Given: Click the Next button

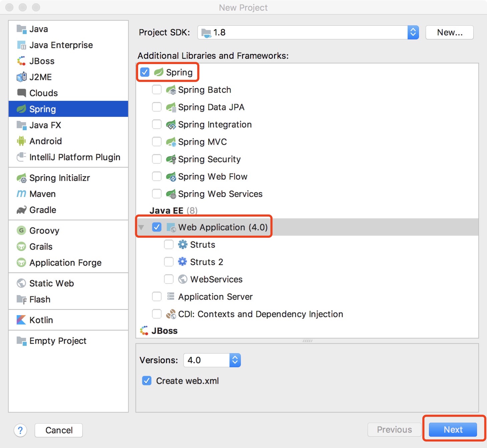Looking at the screenshot, I should (453, 430).
